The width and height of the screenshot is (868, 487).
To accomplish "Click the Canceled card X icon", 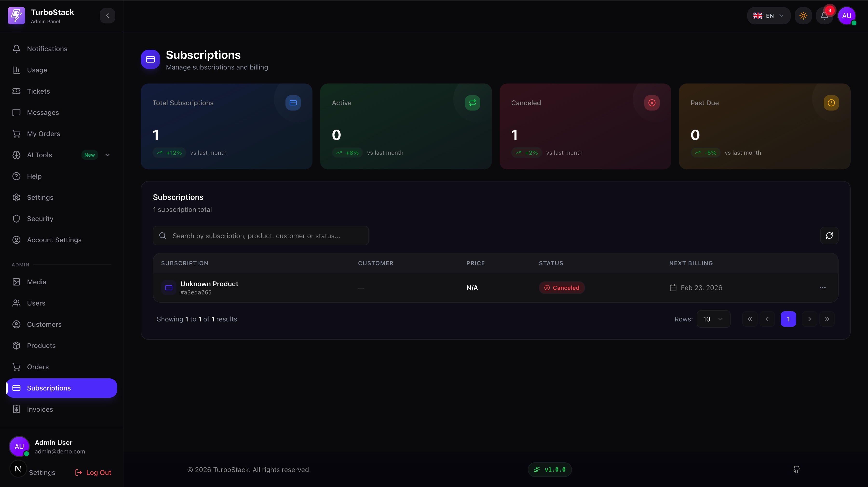I will pyautogui.click(x=652, y=103).
